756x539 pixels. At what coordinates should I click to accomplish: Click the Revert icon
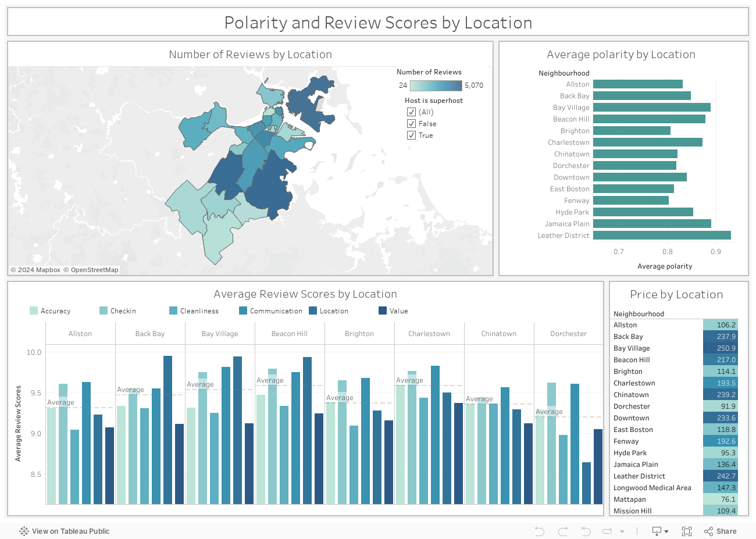[586, 531]
